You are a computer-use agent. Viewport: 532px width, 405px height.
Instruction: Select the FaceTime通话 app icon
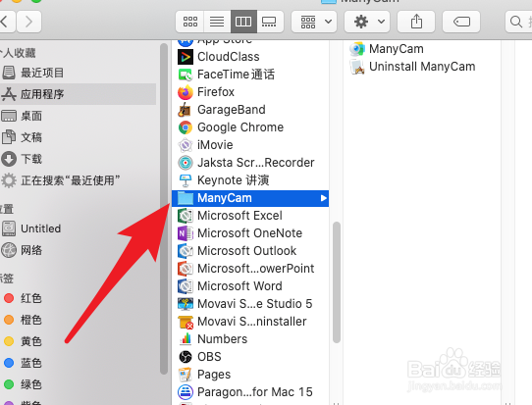coord(186,75)
